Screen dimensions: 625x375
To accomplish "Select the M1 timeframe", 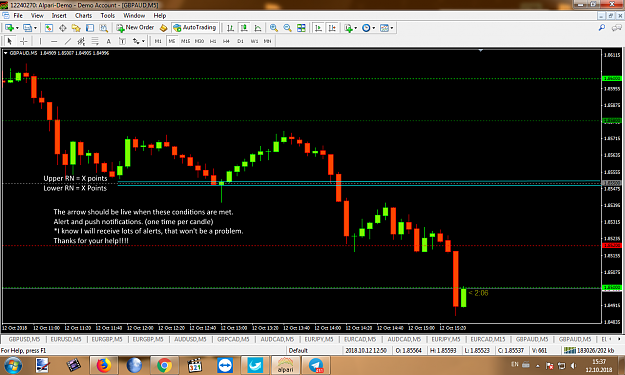I will click(x=158, y=41).
